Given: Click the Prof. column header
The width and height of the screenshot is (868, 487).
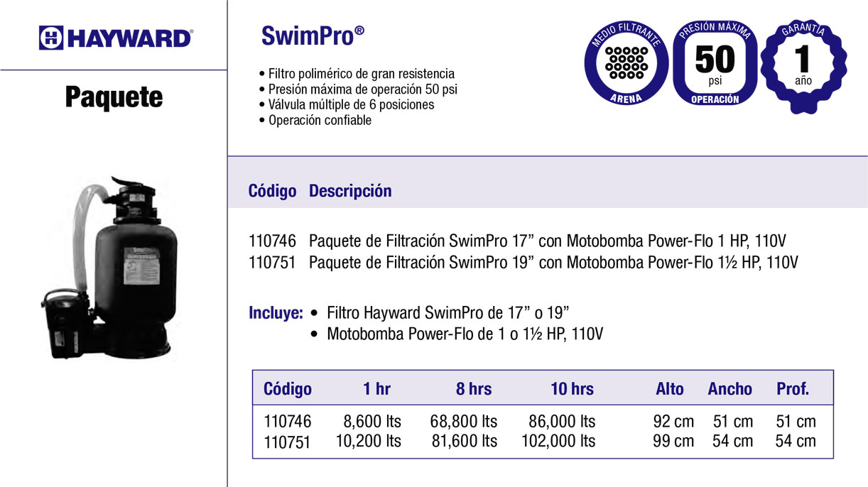Looking at the screenshot, I should [793, 389].
